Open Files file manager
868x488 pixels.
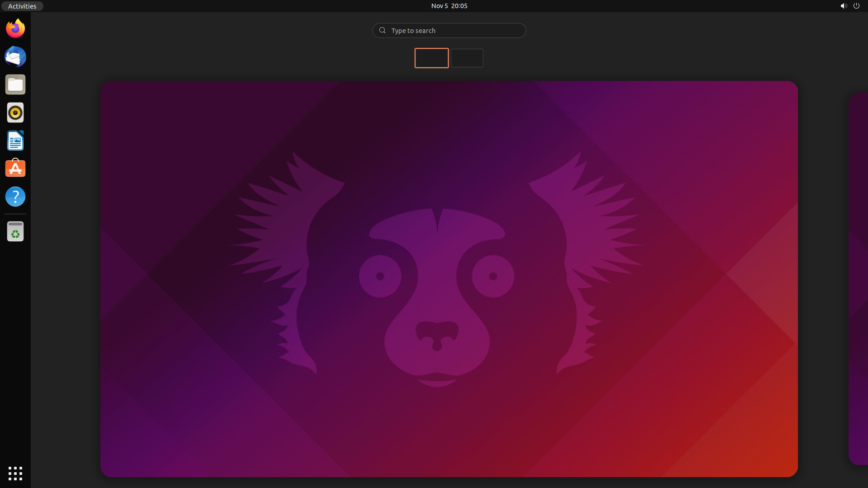15,84
